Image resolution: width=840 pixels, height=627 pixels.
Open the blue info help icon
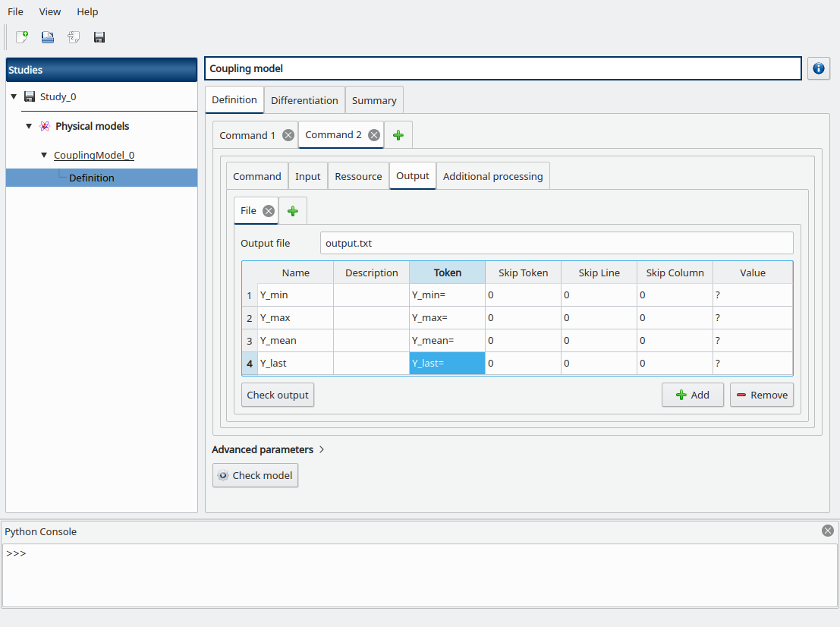[x=818, y=68]
